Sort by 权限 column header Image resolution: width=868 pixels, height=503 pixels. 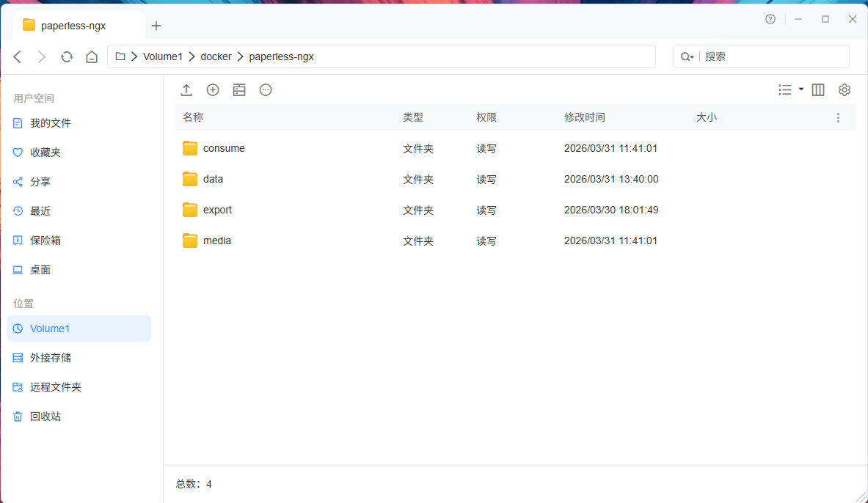(486, 117)
